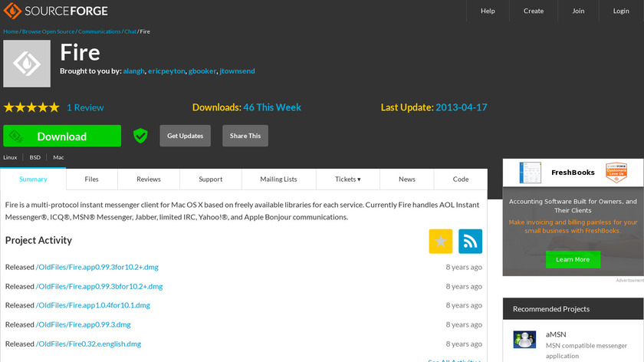The height and width of the screenshot is (362, 644).
Task: Open the aMSN recommended project link
Action: coord(556,334)
